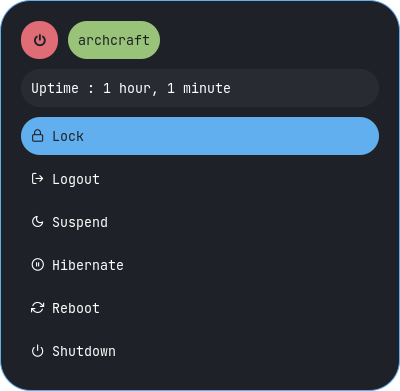
Task: Choose the Shutdown text label
Action: pyautogui.click(x=84, y=351)
